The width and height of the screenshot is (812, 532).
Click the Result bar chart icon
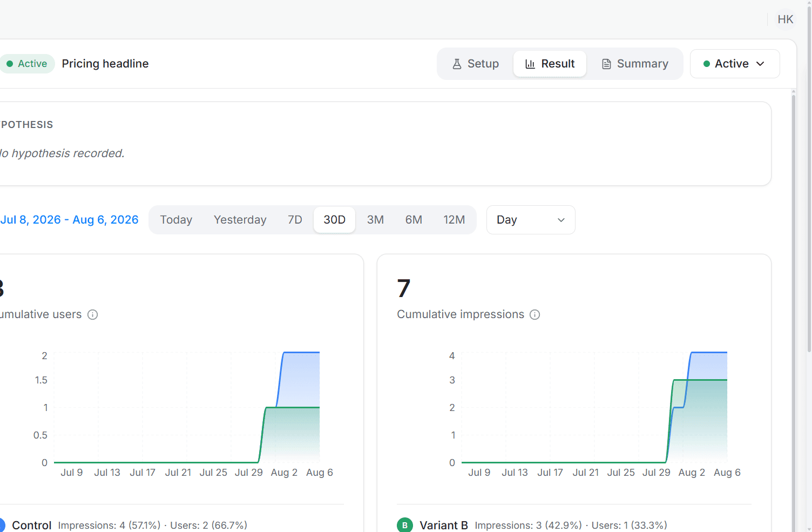tap(530, 64)
